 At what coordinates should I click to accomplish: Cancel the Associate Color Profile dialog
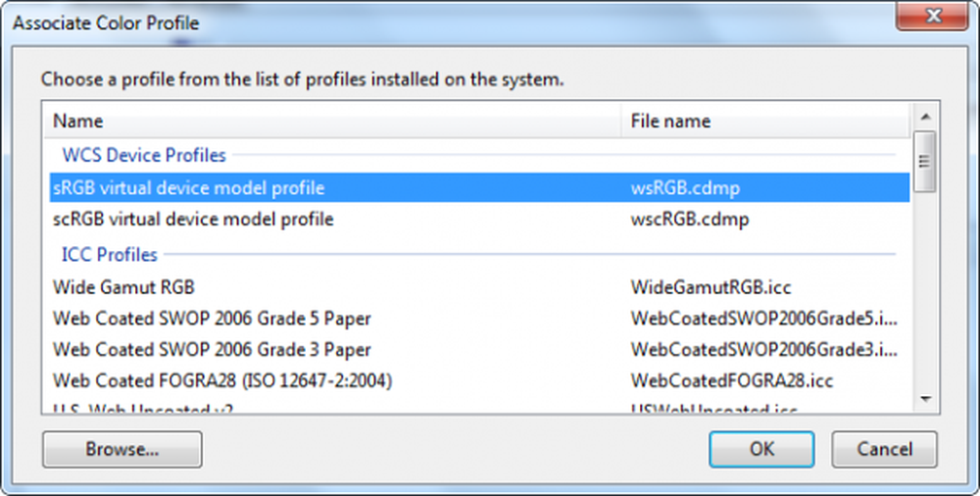pyautogui.click(x=884, y=450)
